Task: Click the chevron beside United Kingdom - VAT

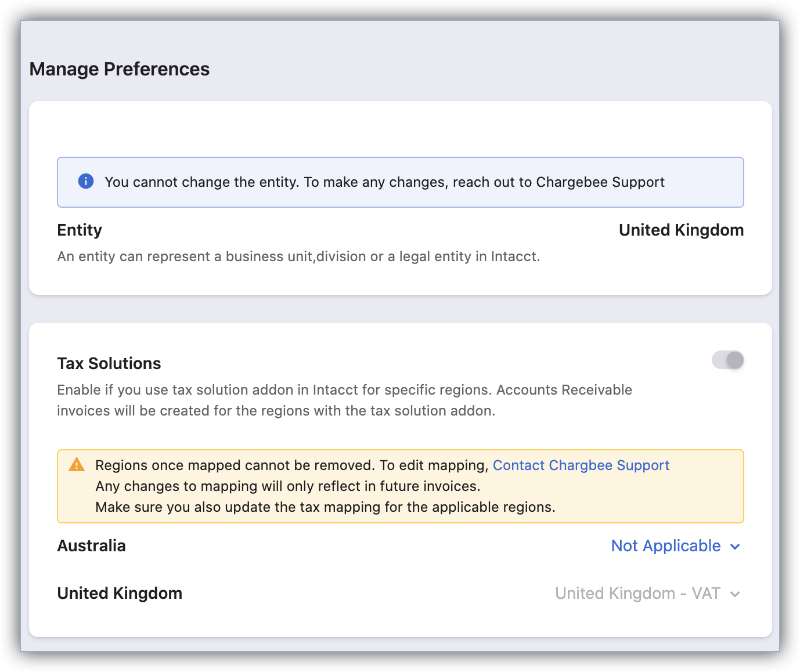Action: [x=735, y=594]
